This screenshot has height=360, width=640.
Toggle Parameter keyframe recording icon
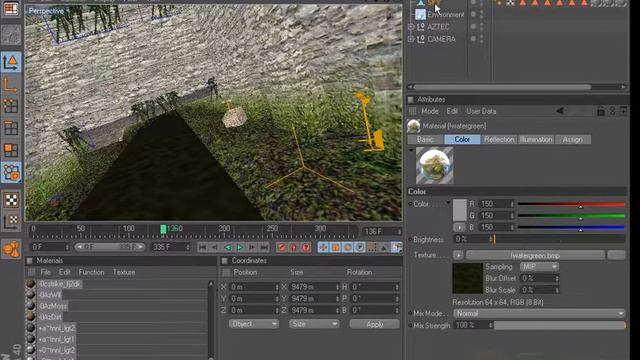[x=360, y=247]
